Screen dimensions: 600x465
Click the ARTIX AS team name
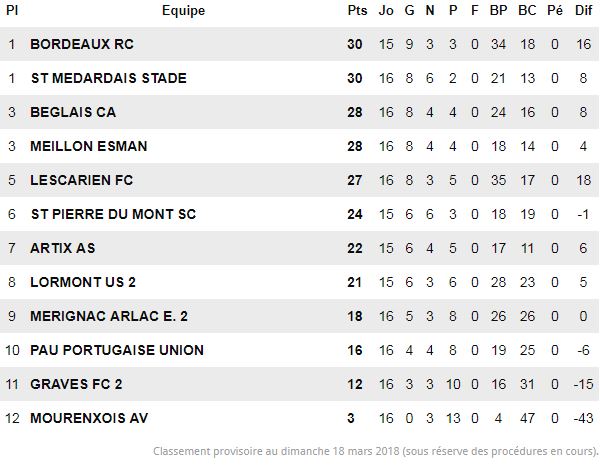click(63, 248)
